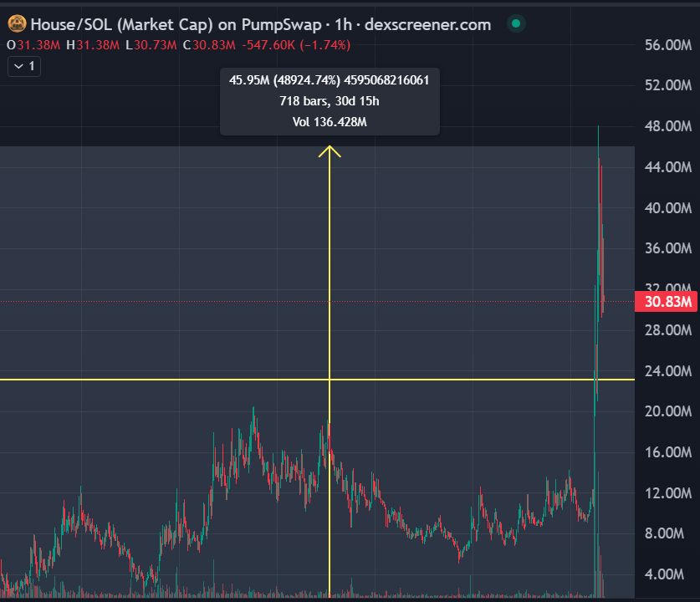Viewport: 700px width, 602px height.
Task: Expand the collapsed indicators legend showing 1
Action: 24,67
